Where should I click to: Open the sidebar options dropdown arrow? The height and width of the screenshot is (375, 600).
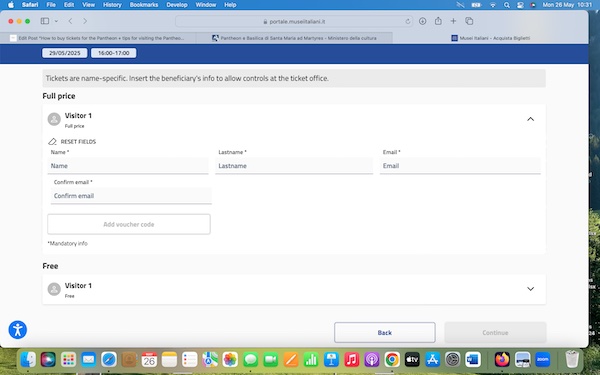click(x=56, y=21)
